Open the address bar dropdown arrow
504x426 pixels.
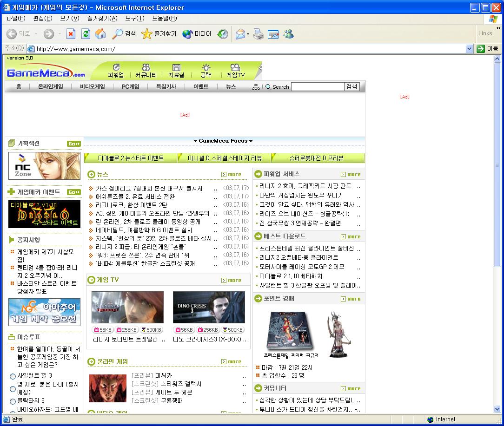[469, 49]
